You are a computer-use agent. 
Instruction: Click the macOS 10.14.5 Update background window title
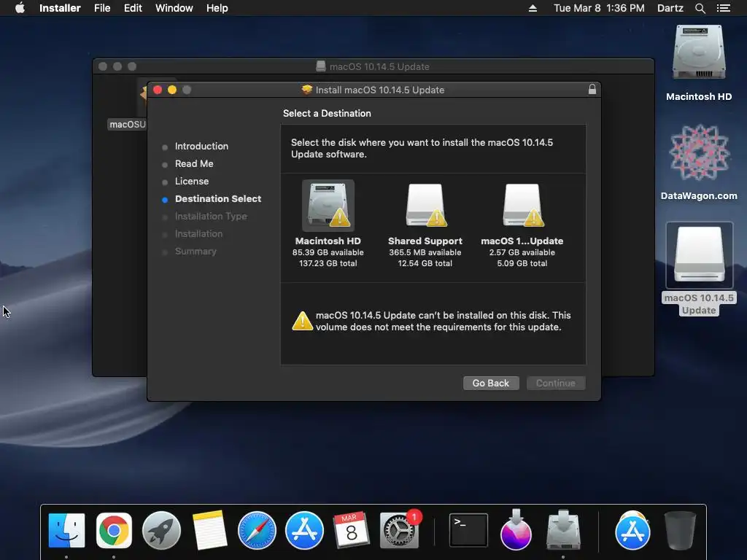point(379,66)
